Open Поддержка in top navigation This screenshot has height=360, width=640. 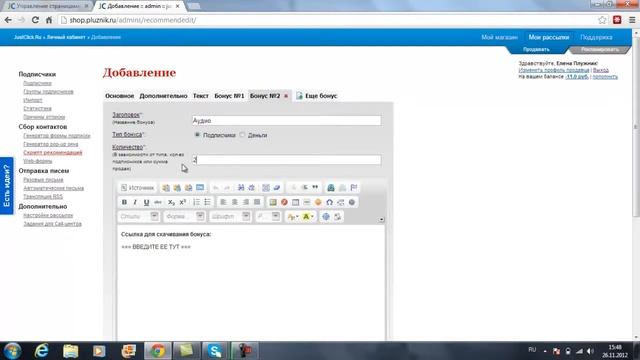point(596,37)
